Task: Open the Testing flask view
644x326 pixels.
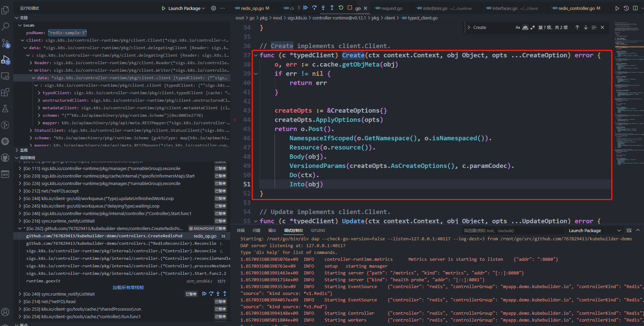Action: [x=5, y=109]
